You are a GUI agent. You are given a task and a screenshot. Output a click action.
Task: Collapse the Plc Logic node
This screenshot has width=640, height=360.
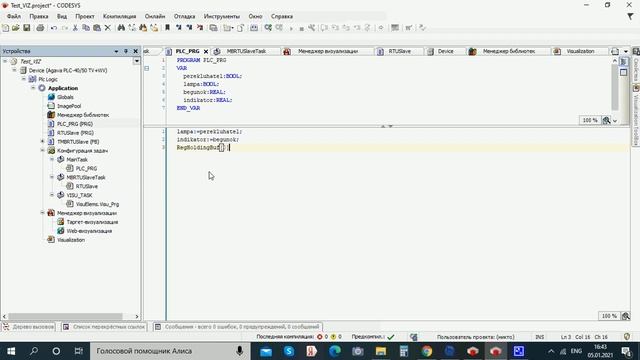coord(24,79)
